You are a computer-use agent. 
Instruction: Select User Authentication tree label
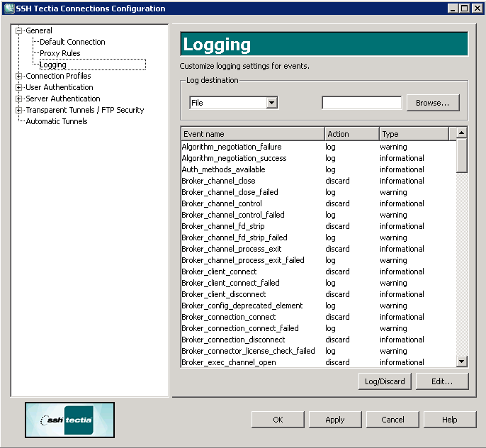(60, 87)
